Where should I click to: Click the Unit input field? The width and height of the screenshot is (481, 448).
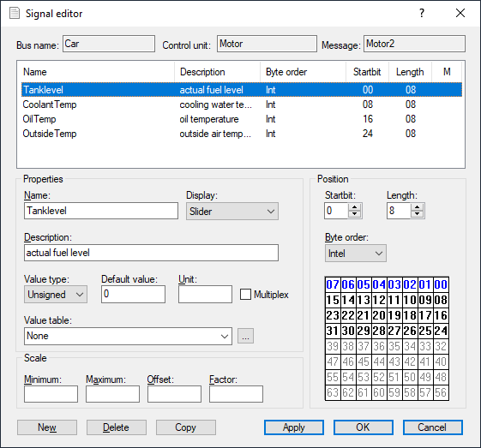pos(205,294)
